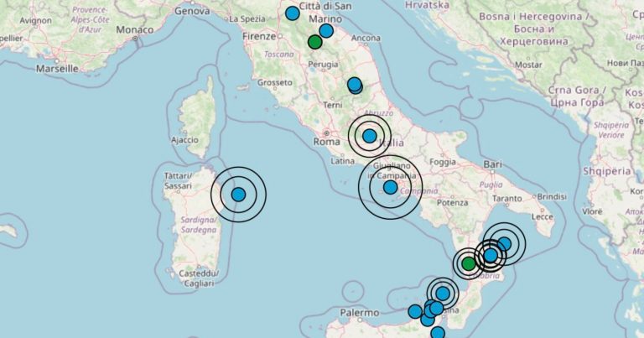Viewport: 644px width, 338px height.
Task: Open the earthquake marker near Giugliano in Campania
Action: pos(390,187)
